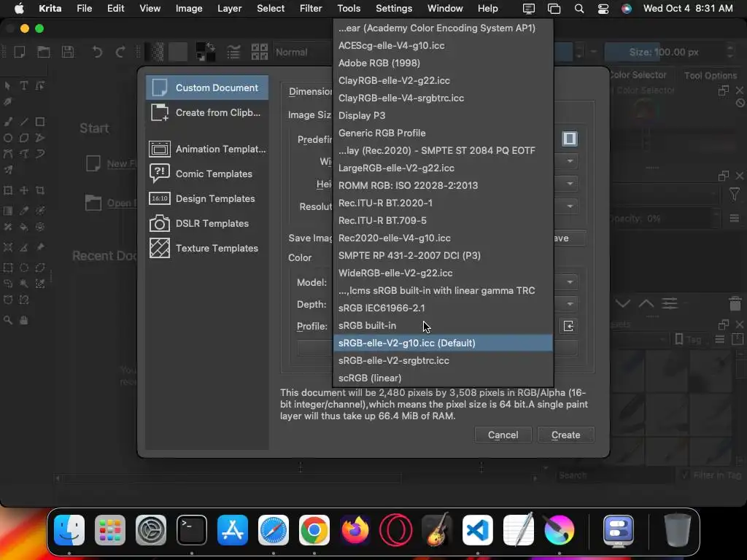Click Finder icon in the Dock

click(x=69, y=530)
